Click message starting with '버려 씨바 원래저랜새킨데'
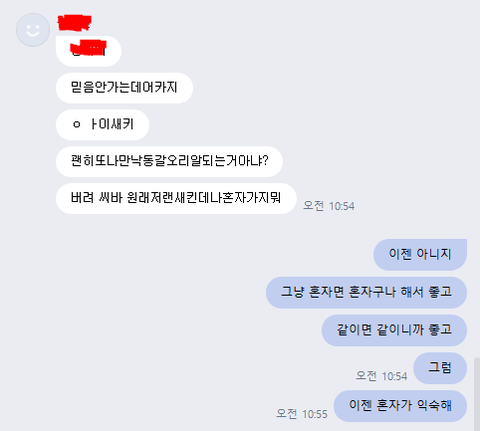 tap(176, 198)
